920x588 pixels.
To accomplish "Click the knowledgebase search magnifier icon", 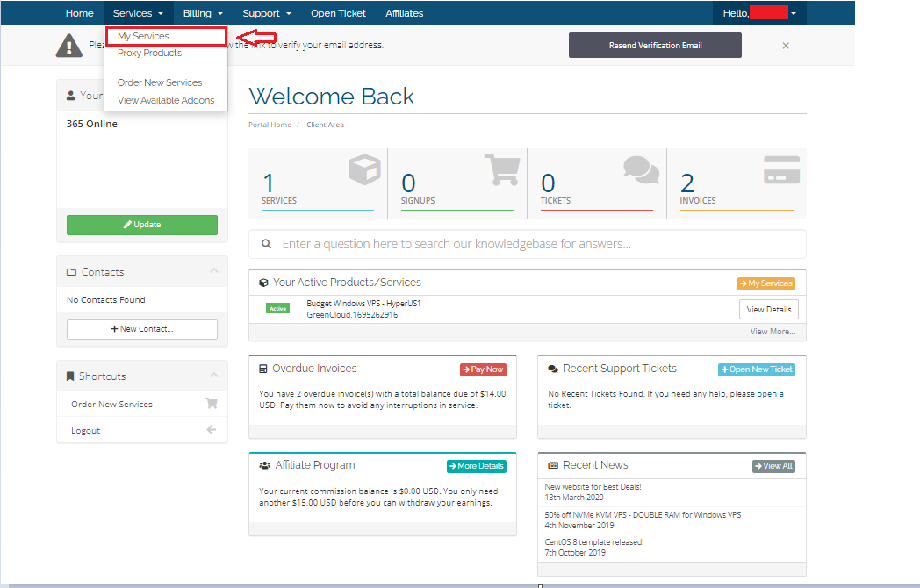I will click(x=266, y=243).
